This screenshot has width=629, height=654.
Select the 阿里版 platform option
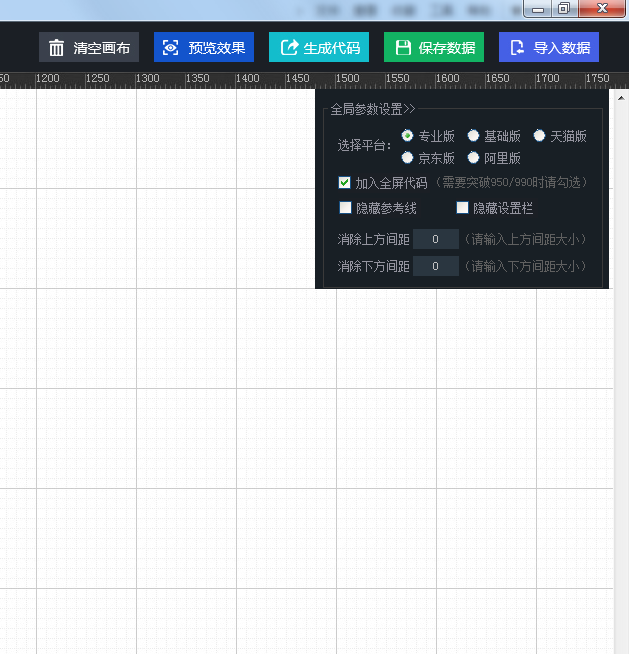[x=473, y=158]
